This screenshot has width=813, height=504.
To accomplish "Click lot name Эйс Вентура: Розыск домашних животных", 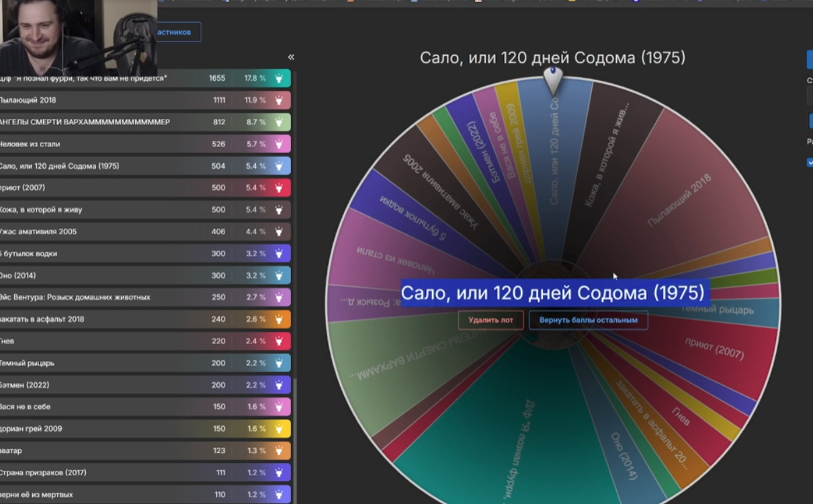I will 75,297.
